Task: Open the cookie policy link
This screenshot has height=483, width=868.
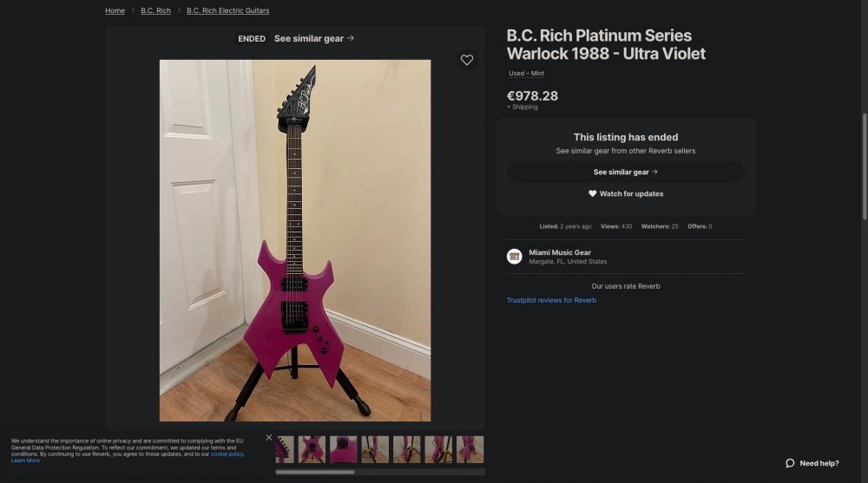Action: coord(227,454)
